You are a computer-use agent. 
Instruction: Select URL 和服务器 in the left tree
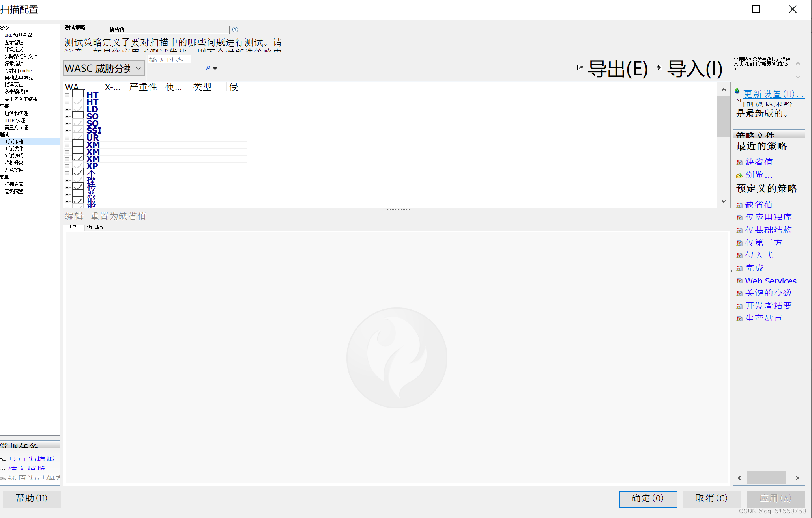coord(19,35)
